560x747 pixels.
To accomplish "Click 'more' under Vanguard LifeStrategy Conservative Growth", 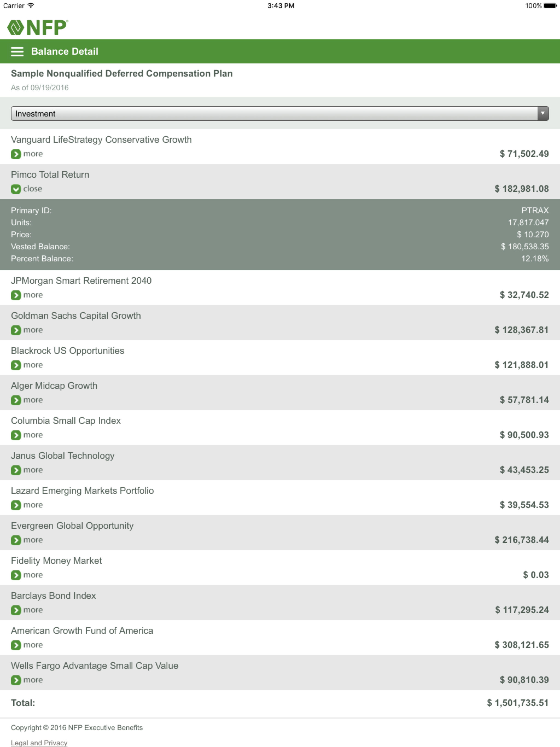I will point(33,154).
